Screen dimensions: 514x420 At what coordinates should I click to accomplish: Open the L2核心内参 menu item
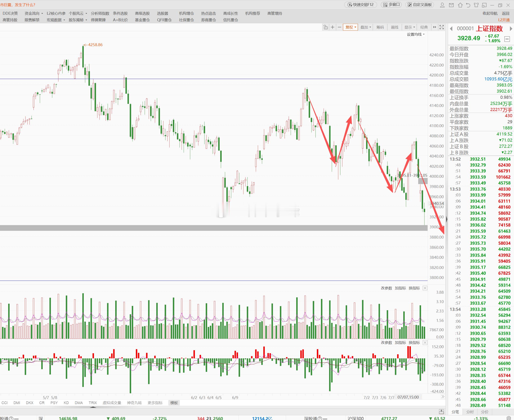pos(56,13)
